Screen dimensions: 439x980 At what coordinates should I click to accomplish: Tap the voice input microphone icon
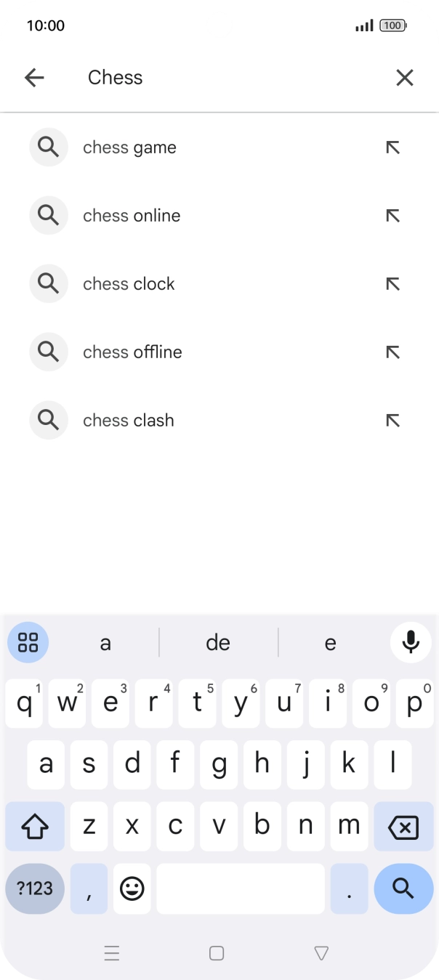pos(411,642)
